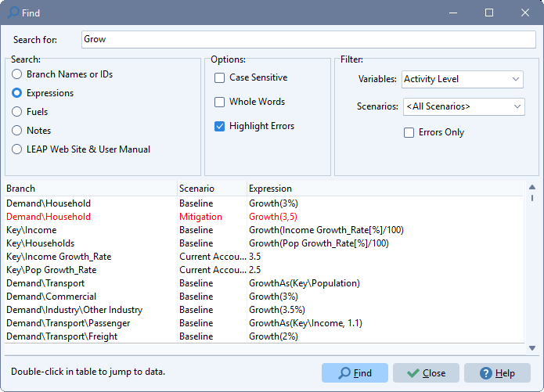Click the Find button
Screen dimensions: 544x392
click(355, 373)
